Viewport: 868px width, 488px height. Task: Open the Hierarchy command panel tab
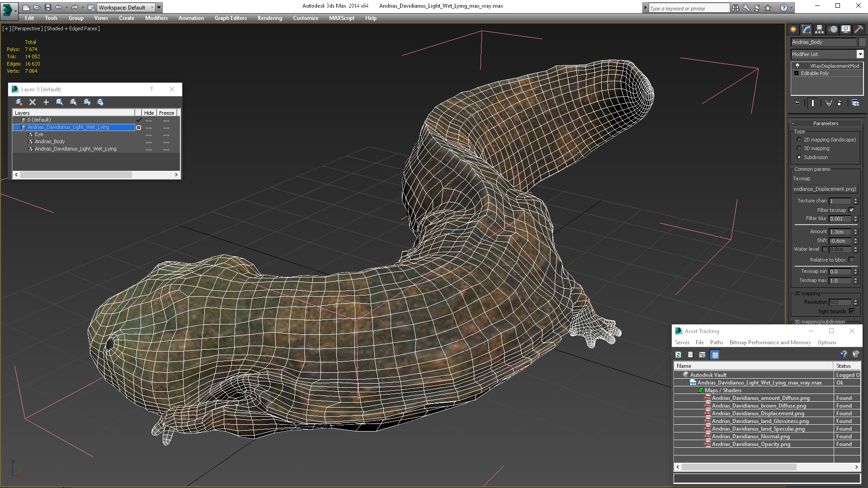pos(820,29)
